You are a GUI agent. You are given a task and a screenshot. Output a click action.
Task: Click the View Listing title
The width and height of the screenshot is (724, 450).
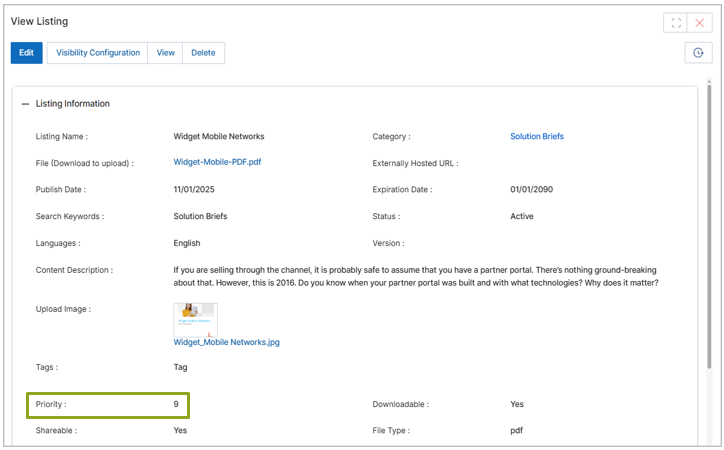[39, 22]
